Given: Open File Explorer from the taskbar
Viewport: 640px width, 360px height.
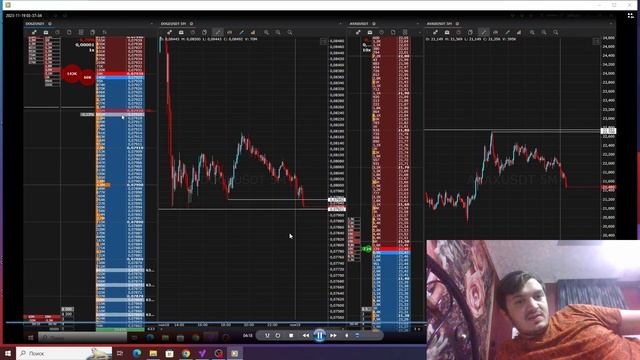Looking at the screenshot, I should coord(153,353).
